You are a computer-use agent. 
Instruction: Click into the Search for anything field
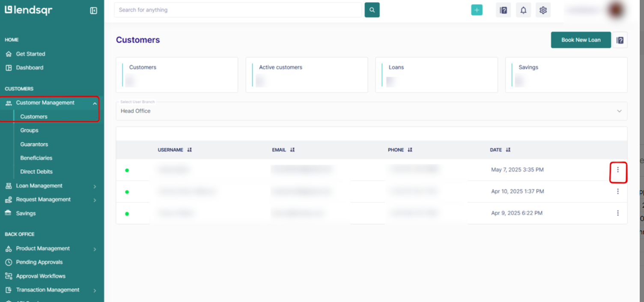tap(238, 10)
